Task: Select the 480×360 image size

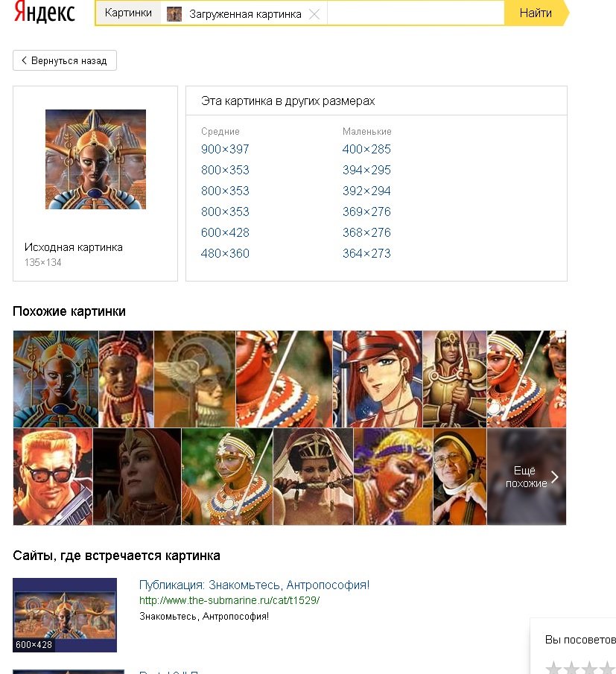Action: click(x=225, y=253)
